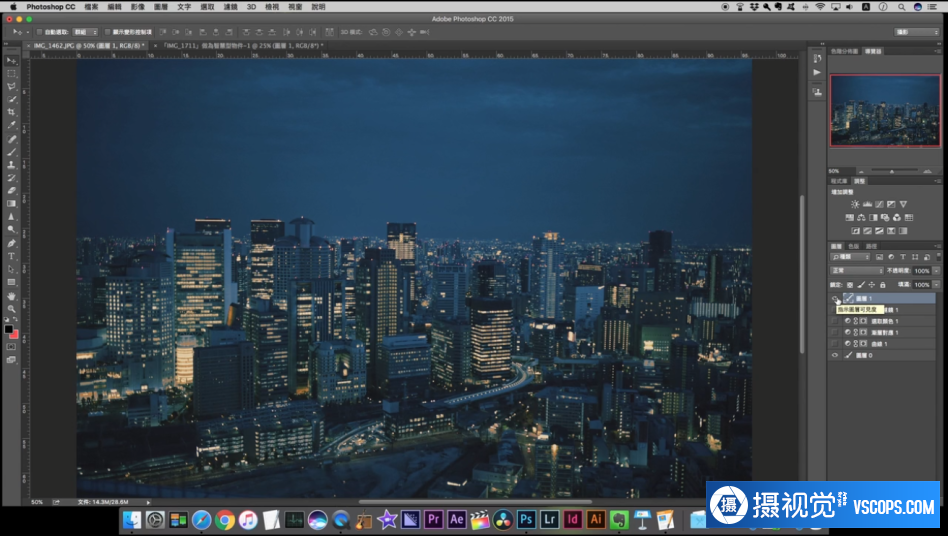948x536 pixels.
Task: Toggle Quick Mask mode in toolbox
Action: point(11,347)
